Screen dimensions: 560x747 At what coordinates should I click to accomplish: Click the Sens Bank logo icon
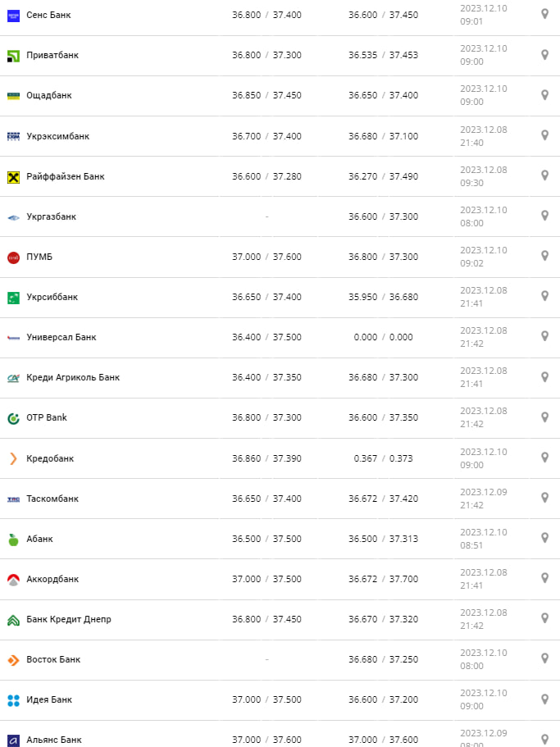point(13,15)
